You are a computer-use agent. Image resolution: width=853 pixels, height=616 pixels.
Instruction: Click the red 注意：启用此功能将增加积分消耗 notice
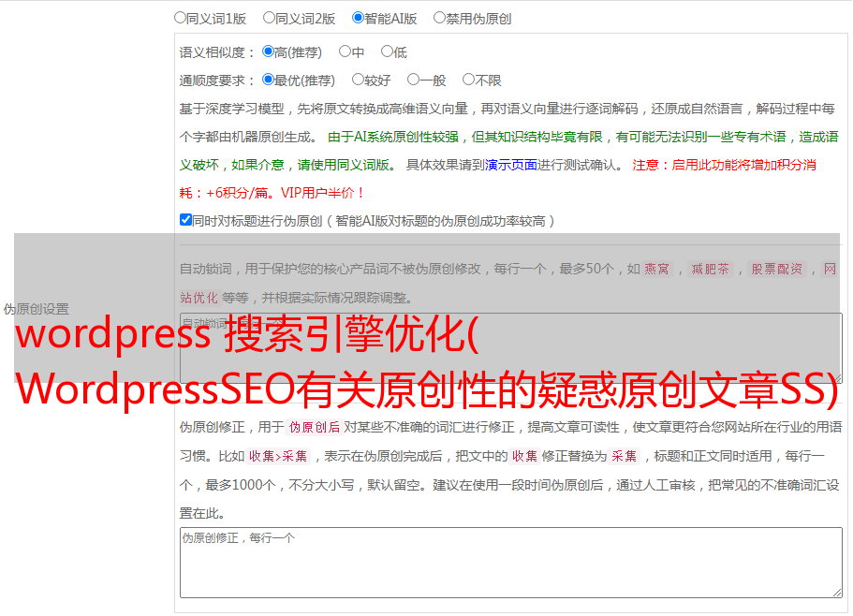tap(497, 179)
